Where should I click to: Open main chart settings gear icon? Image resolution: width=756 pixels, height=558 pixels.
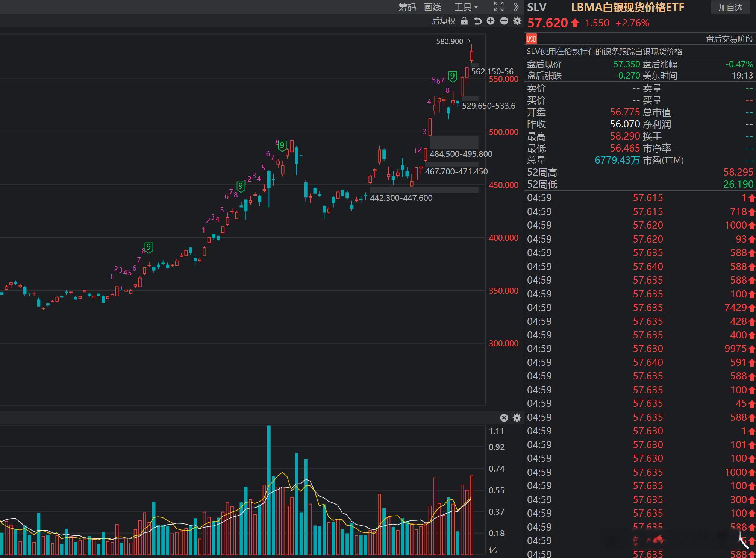click(x=517, y=21)
